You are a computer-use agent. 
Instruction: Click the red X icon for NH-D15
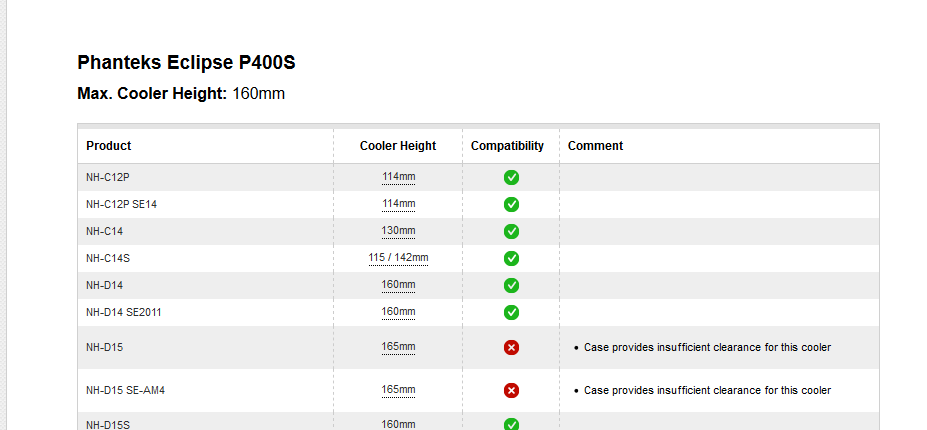click(x=511, y=348)
